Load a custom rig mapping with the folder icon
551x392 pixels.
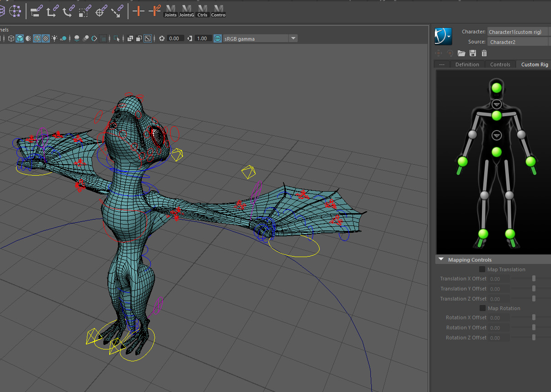461,53
